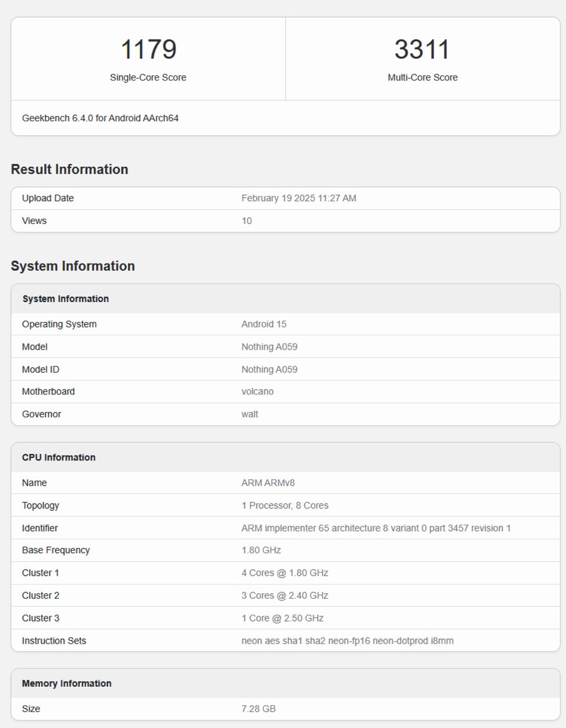Click the Result Information heading
This screenshot has width=566, height=728.
tap(69, 169)
